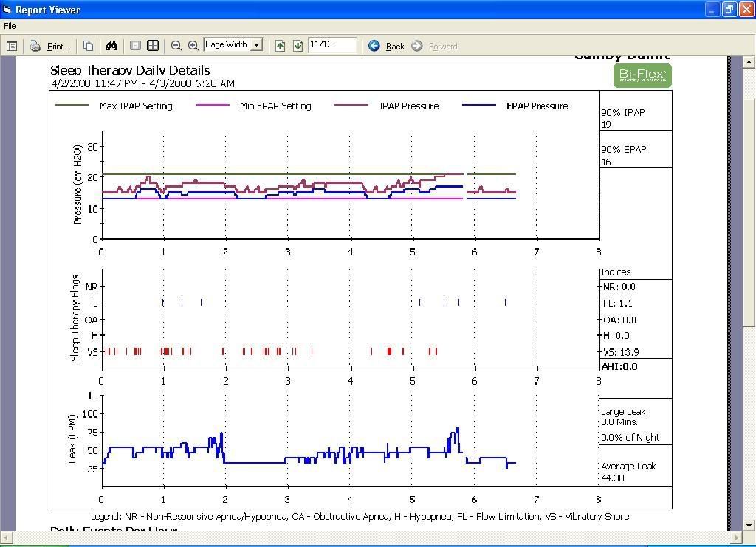
Task: Click the 90% IPAP value 19
Action: coord(606,124)
